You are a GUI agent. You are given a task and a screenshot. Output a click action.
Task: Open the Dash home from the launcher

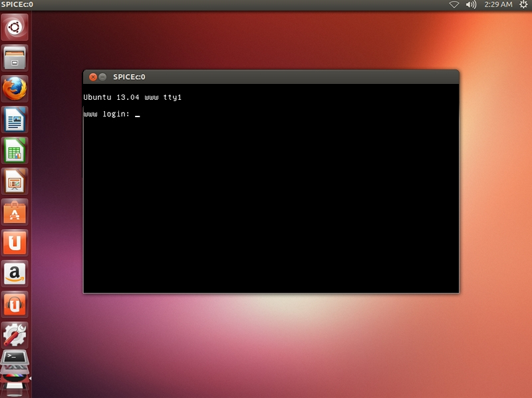(13, 27)
